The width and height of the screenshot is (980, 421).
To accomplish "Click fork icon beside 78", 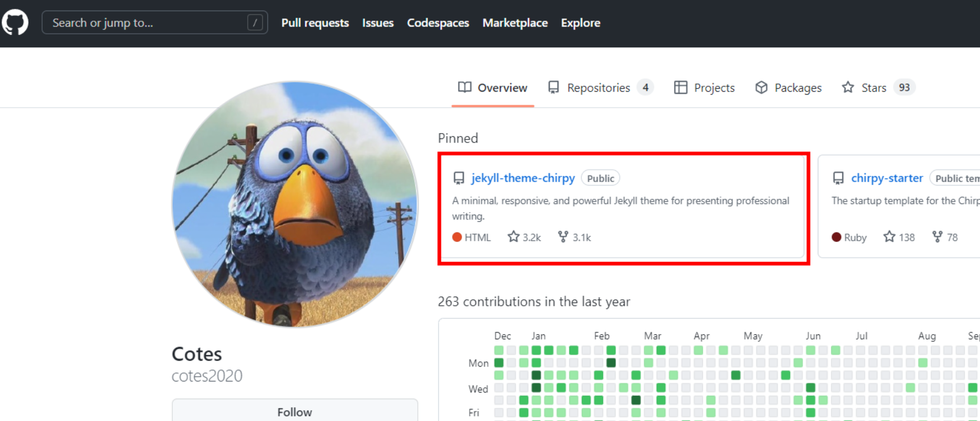I will (937, 237).
